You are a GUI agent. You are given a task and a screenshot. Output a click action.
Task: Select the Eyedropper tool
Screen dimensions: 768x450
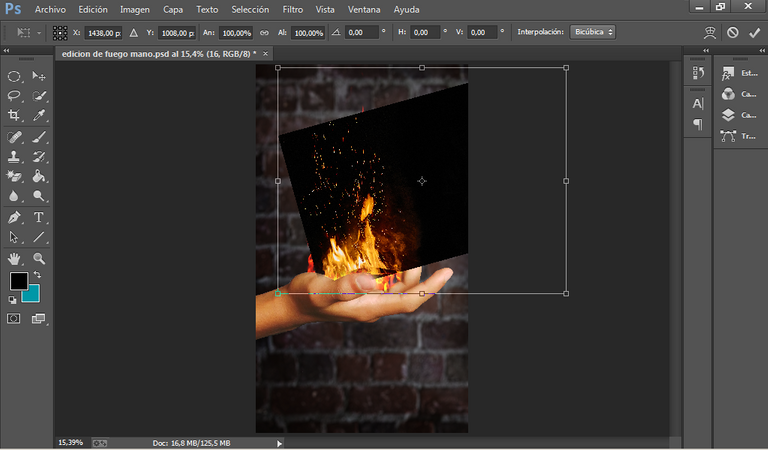click(x=39, y=115)
